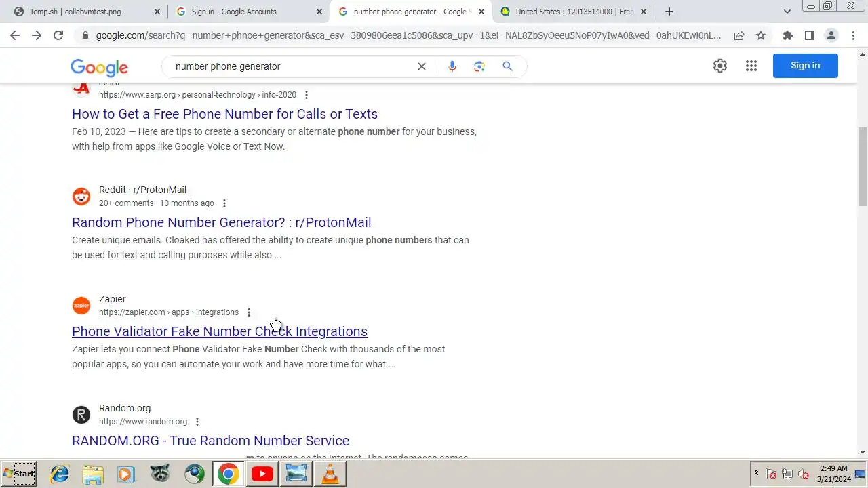Click the browser forward arrow

[37, 35]
